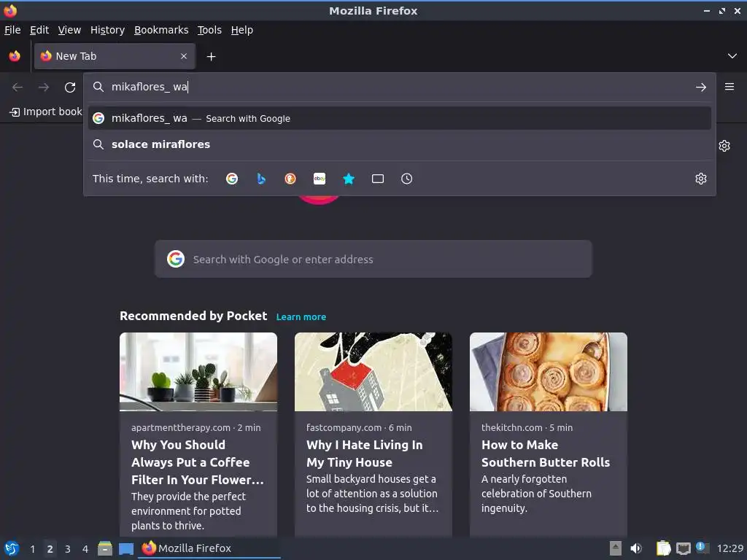Select 'mikaflores_ wa — Search with Google' suggestion
The image size is (747, 560).
tap(399, 118)
